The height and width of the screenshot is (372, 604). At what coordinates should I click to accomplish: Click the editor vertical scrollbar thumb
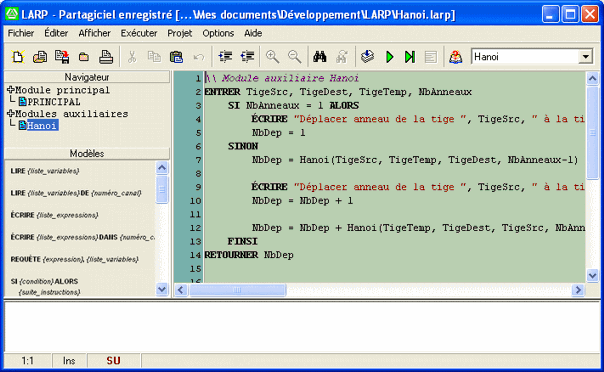[x=592, y=132]
